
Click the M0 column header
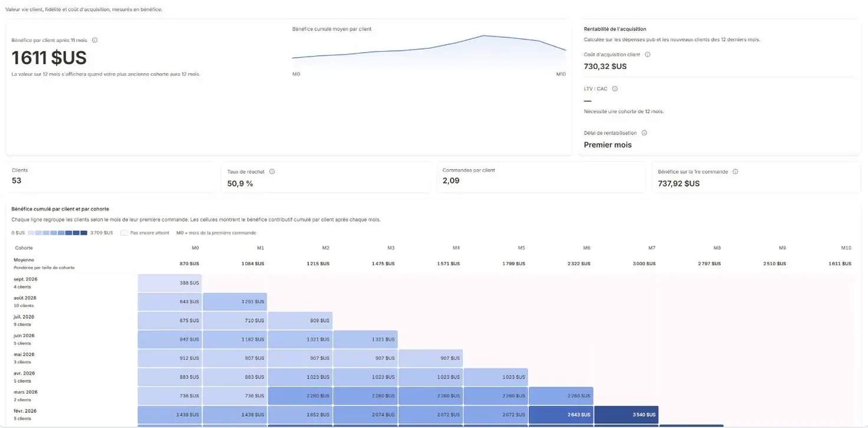point(195,248)
